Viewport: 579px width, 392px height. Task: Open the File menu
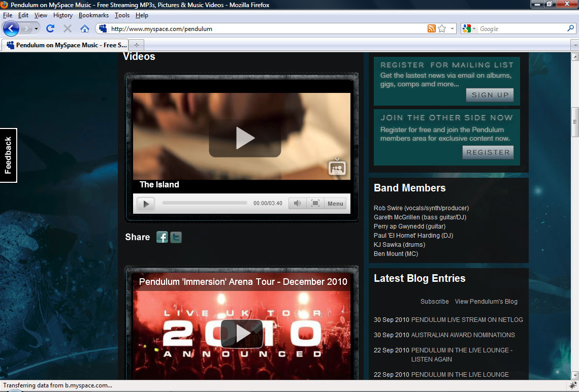pyautogui.click(x=8, y=15)
